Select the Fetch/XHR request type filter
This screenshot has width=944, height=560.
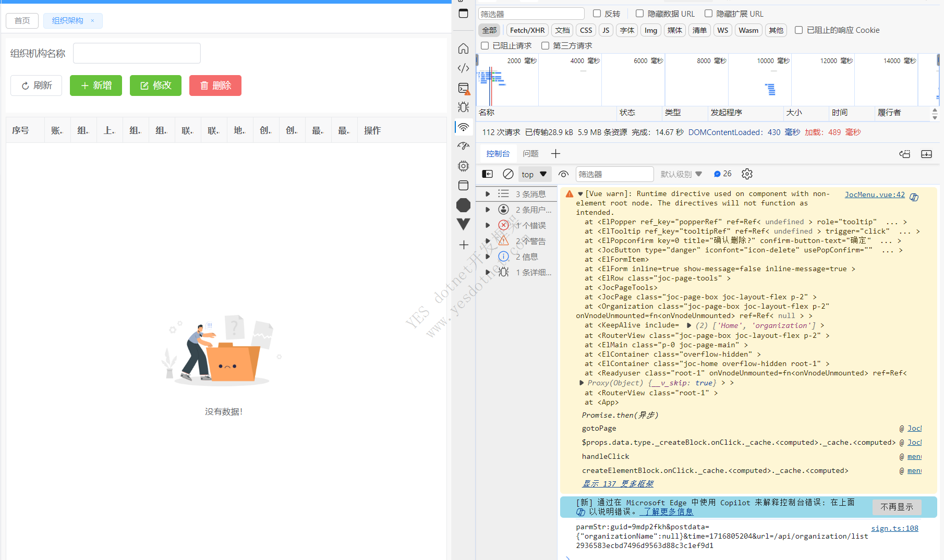click(527, 30)
